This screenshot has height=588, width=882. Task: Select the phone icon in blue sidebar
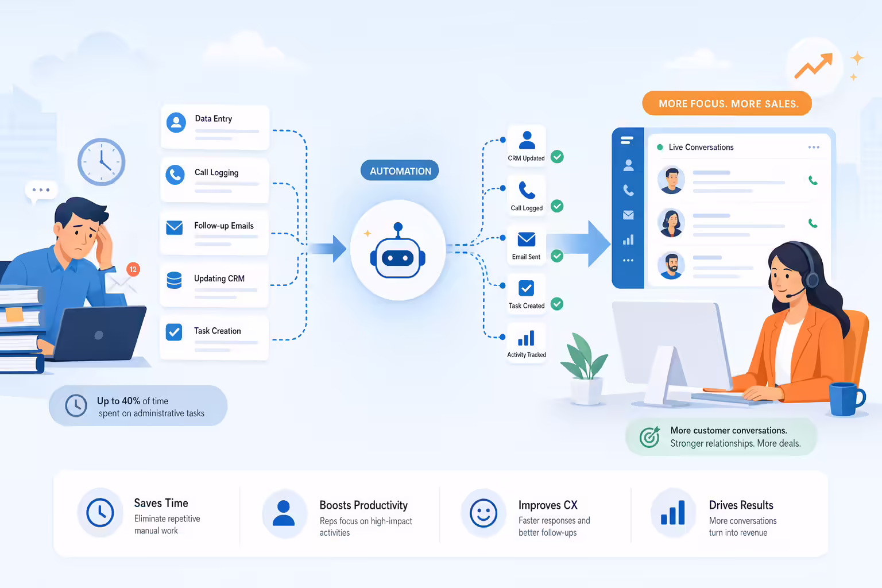click(628, 190)
